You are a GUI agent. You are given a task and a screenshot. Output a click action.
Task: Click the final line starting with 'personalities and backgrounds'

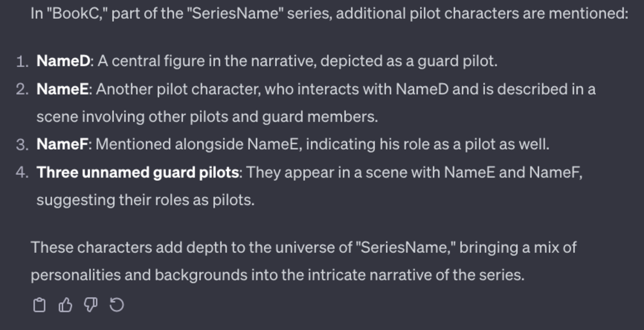(x=278, y=275)
